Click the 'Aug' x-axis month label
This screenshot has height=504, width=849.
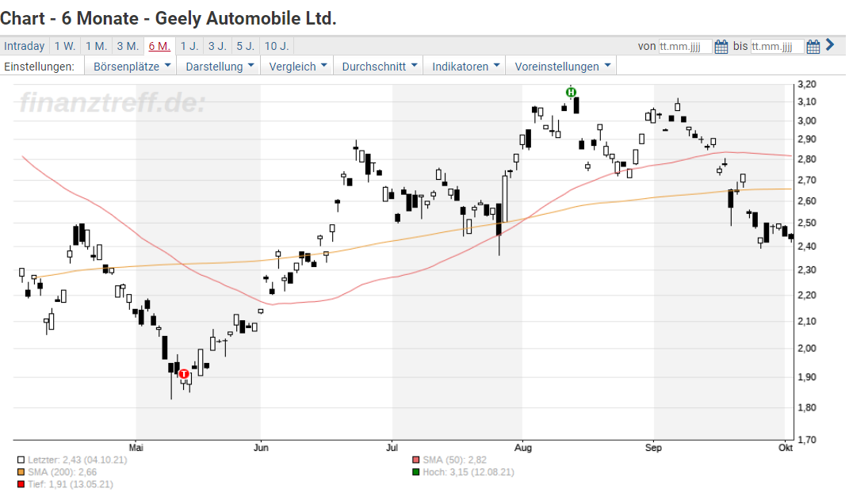[523, 448]
